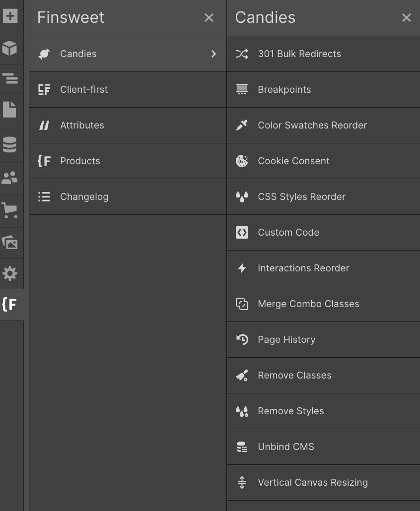Open the Navigator layers icon in sidebar
Screen dimensions: 420x511
tap(10, 78)
